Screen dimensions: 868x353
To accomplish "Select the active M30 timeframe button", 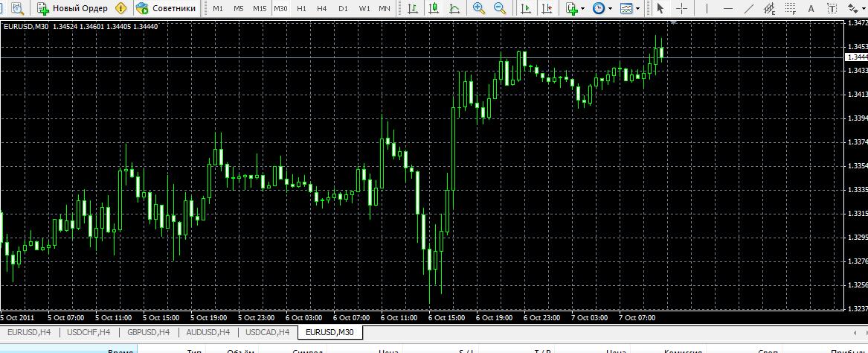I will tap(280, 9).
